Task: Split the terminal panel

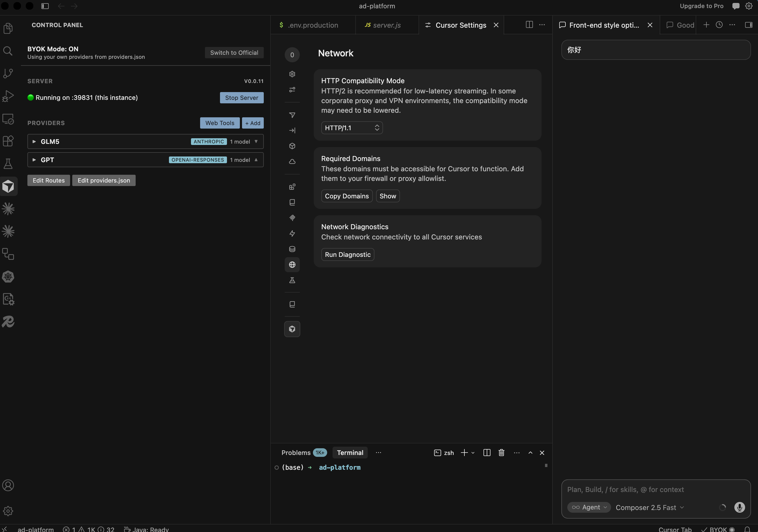Action: [487, 453]
